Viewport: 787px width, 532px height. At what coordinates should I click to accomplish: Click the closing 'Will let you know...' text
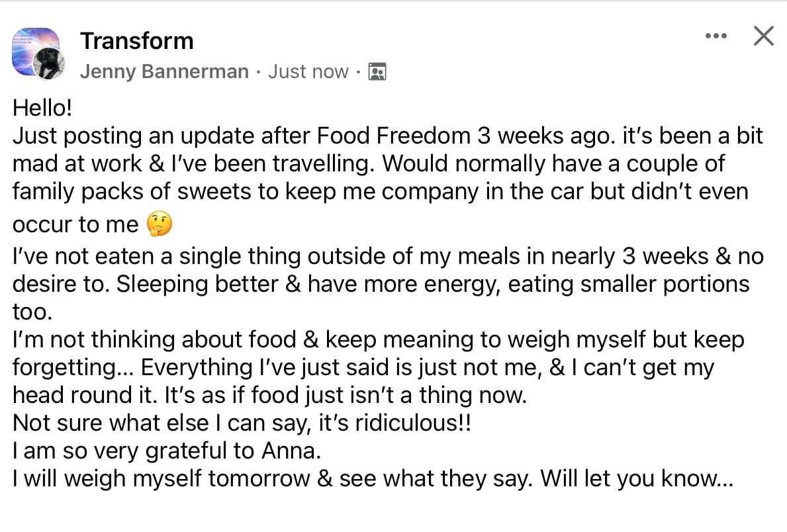pyautogui.click(x=637, y=478)
